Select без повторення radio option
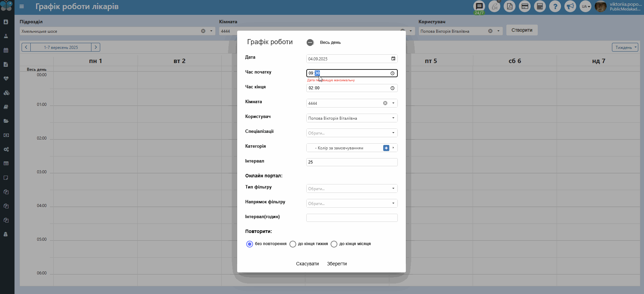644x294 pixels. pyautogui.click(x=250, y=244)
